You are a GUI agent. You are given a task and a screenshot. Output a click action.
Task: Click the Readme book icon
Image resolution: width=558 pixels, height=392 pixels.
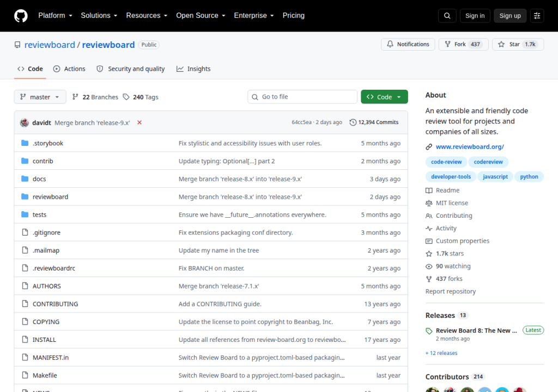pos(429,191)
